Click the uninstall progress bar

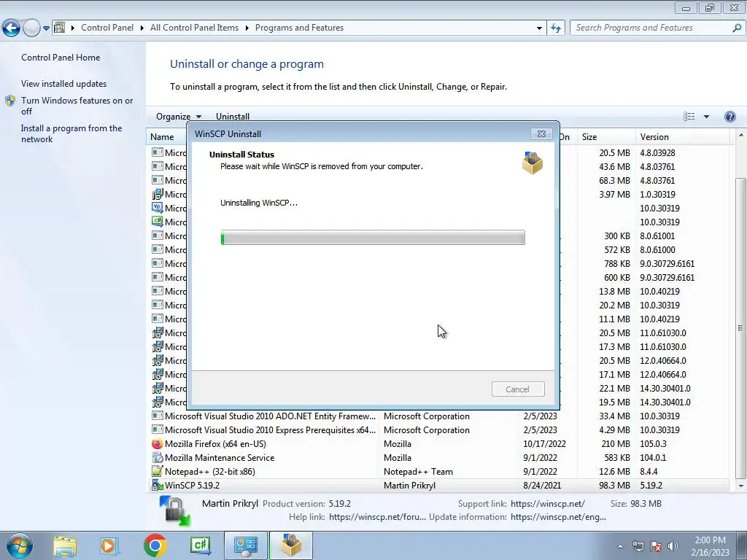click(x=373, y=238)
